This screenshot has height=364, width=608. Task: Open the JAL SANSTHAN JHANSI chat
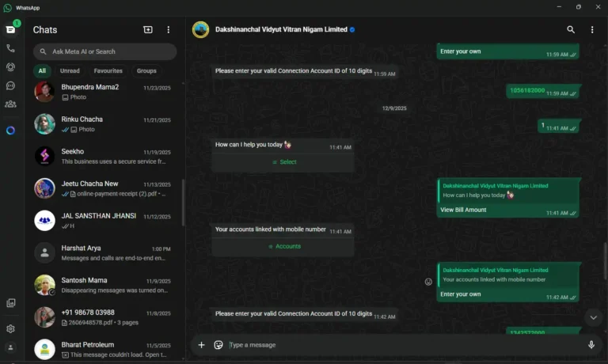pos(104,221)
